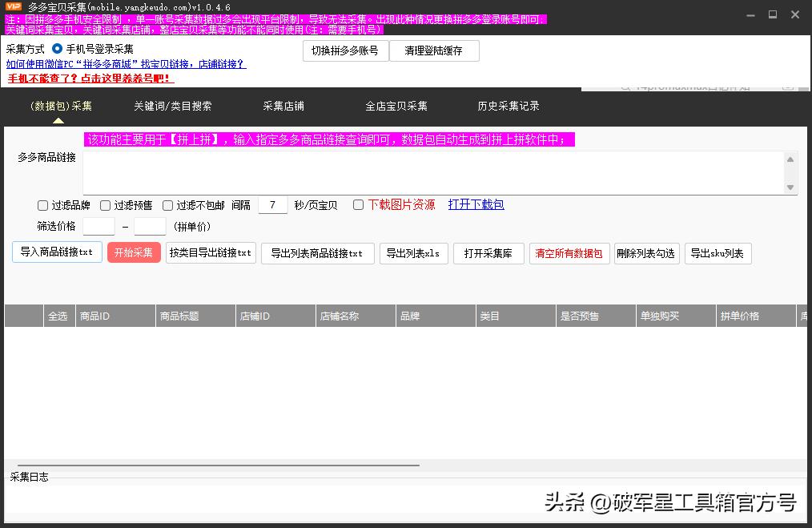Enable 下载图片资源 to download images
Screen dimensions: 812x528
(358, 205)
